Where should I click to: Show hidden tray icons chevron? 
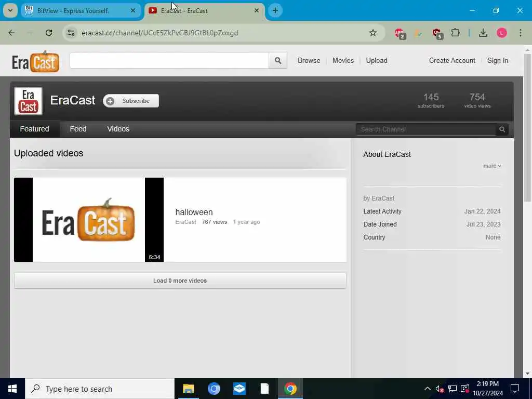coord(428,389)
